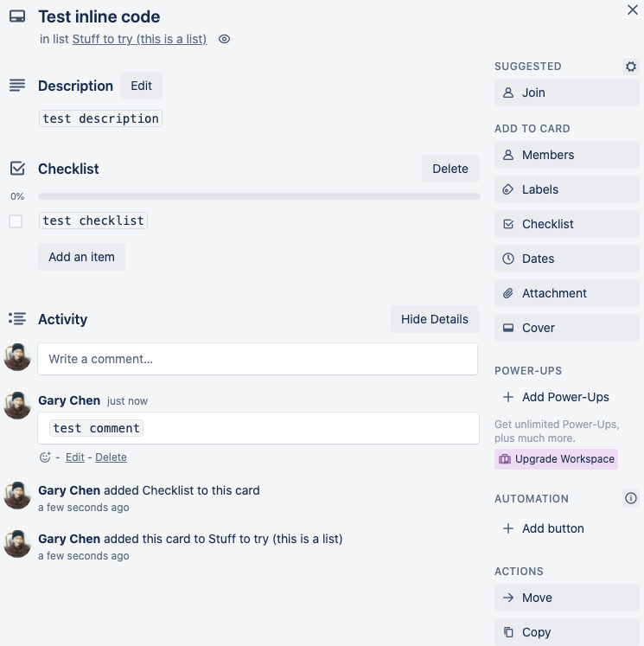
Task: Click the suggested settings gear icon
Action: [x=631, y=67]
